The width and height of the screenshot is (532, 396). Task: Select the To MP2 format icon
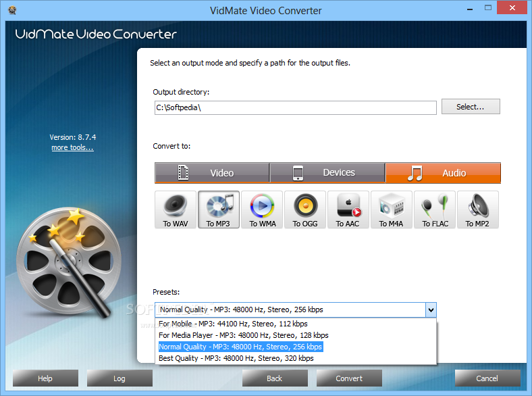tap(478, 209)
